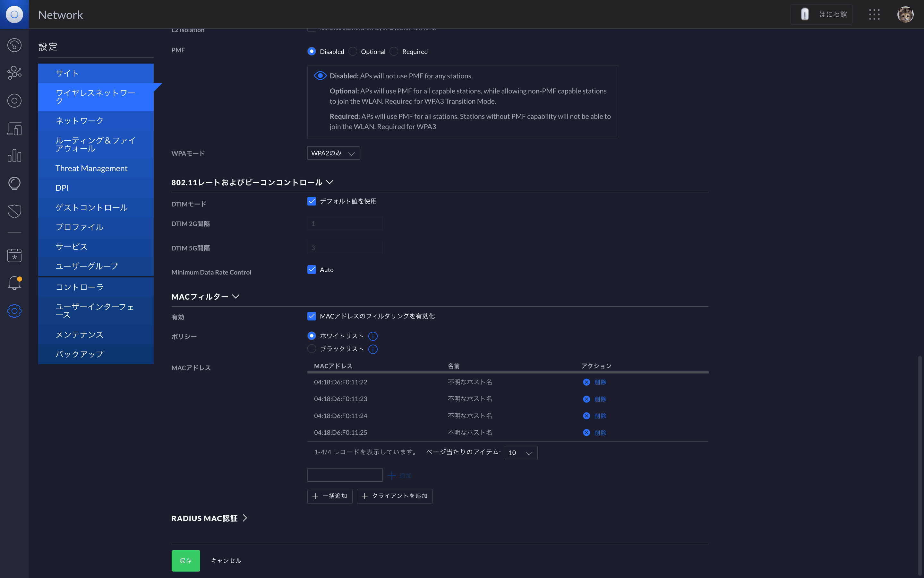Open バックアップ menu item
924x578 pixels.
point(96,354)
